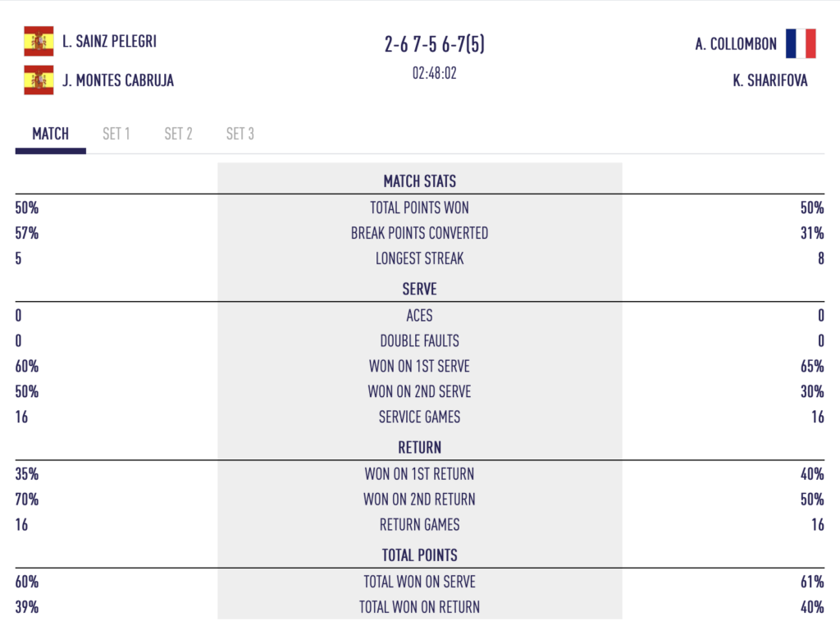Click Spain flag beside J. Montes Cabruja

39,80
